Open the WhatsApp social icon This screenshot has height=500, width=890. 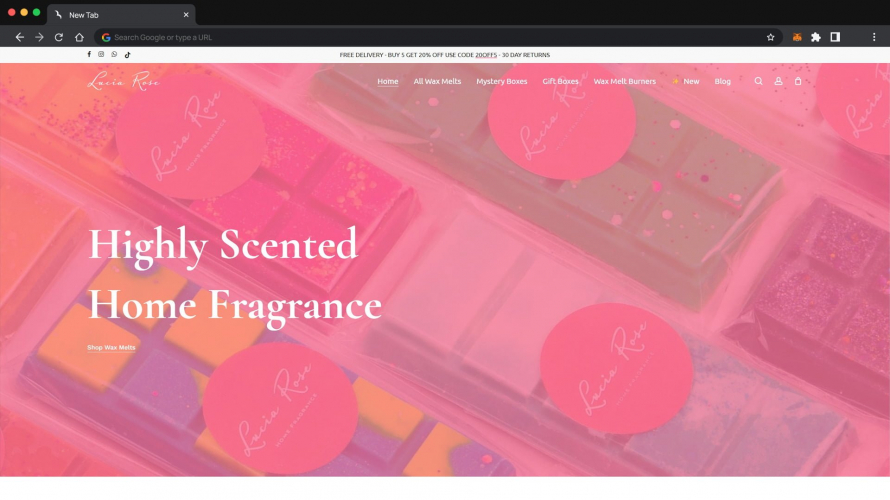pos(114,54)
